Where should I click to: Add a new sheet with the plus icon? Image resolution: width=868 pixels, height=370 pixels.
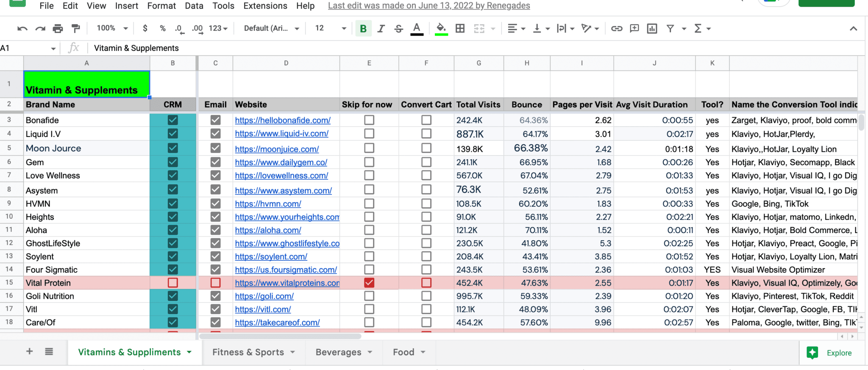point(30,351)
